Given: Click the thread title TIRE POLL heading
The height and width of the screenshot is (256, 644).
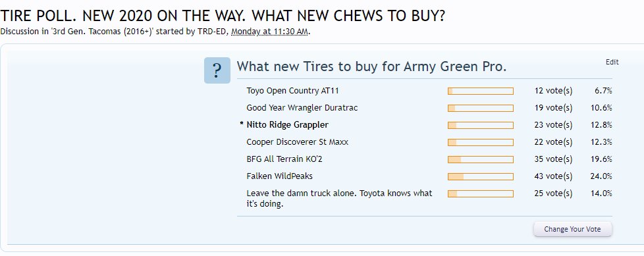Looking at the screenshot, I should pyautogui.click(x=223, y=16).
